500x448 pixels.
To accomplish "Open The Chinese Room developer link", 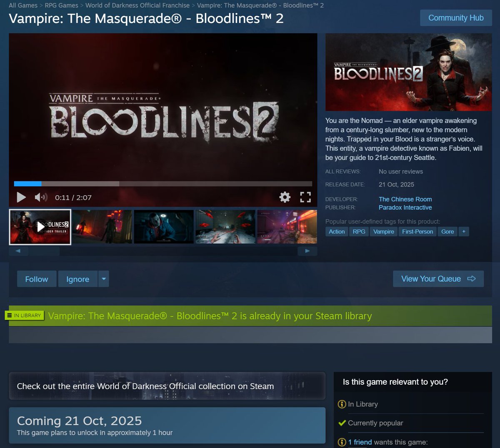I will 405,199.
